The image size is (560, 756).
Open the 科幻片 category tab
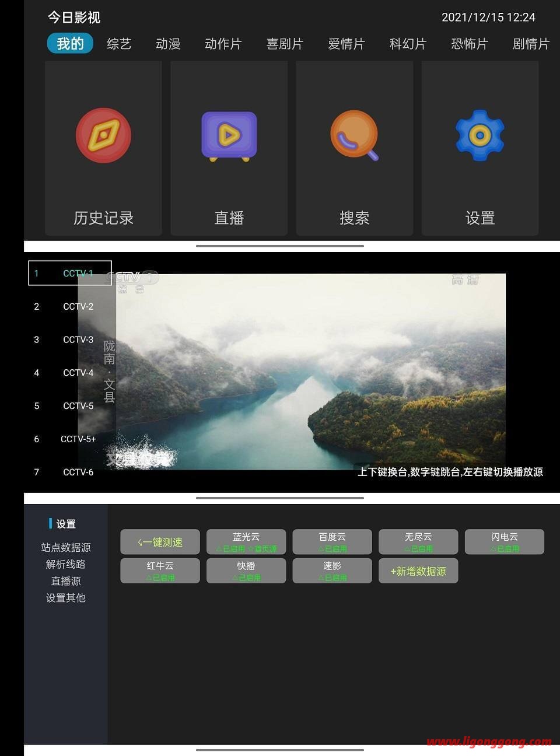point(408,44)
